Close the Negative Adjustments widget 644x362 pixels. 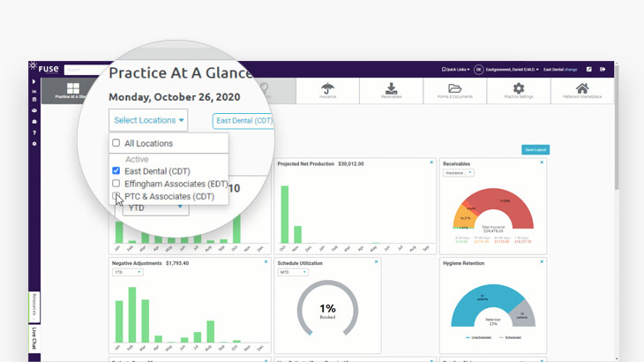(266, 261)
